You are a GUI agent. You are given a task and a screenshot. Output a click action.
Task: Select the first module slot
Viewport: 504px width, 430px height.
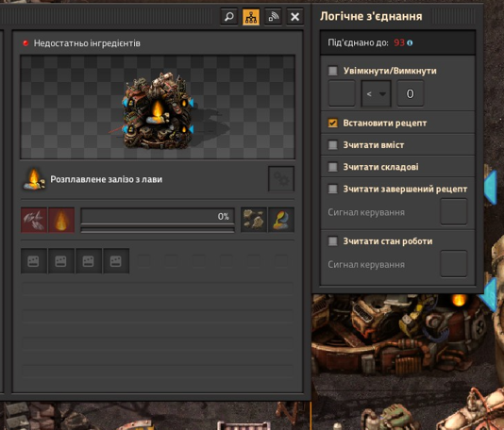click(x=34, y=261)
